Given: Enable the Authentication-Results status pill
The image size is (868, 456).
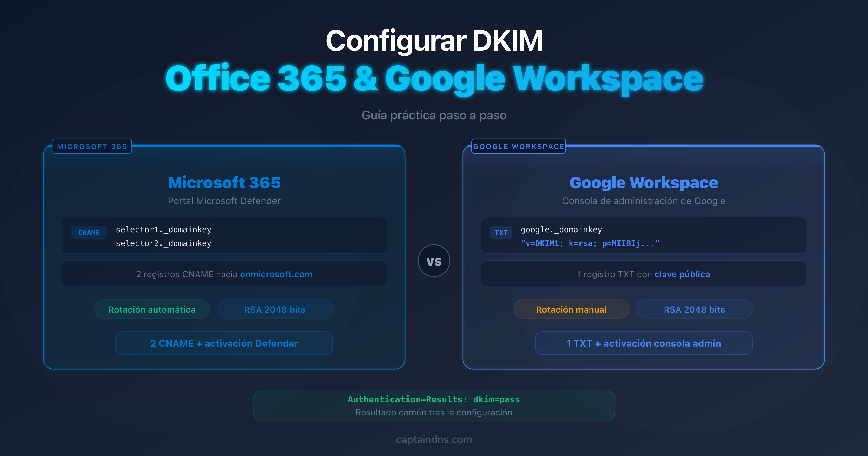Looking at the screenshot, I should coord(434,400).
